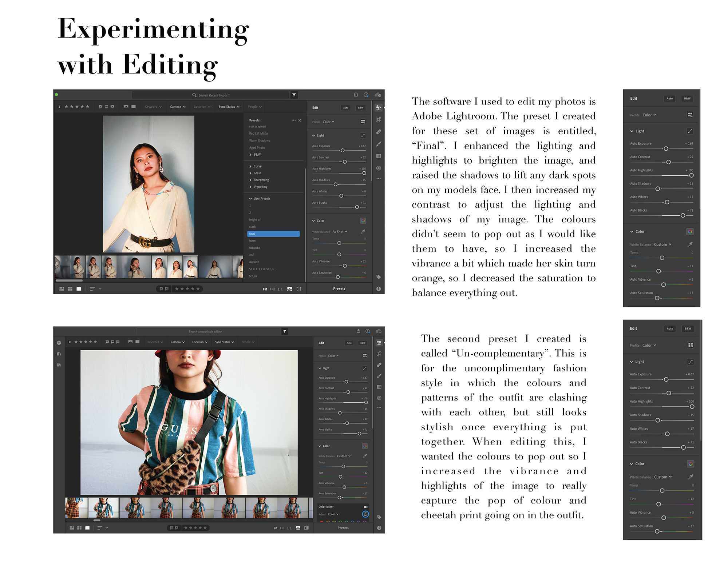Open Keywords tag icon in top Lightroom window
Image resolution: width=728 pixels, height=562 pixels.
coord(379,277)
